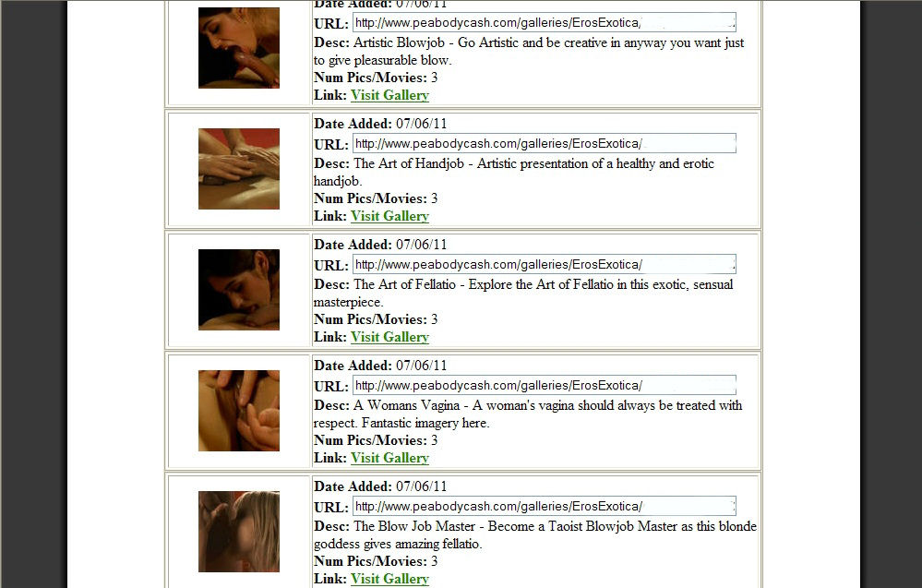The width and height of the screenshot is (922, 588).
Task: Open the thumbnail beside Art of Handjob description
Action: [x=239, y=169]
